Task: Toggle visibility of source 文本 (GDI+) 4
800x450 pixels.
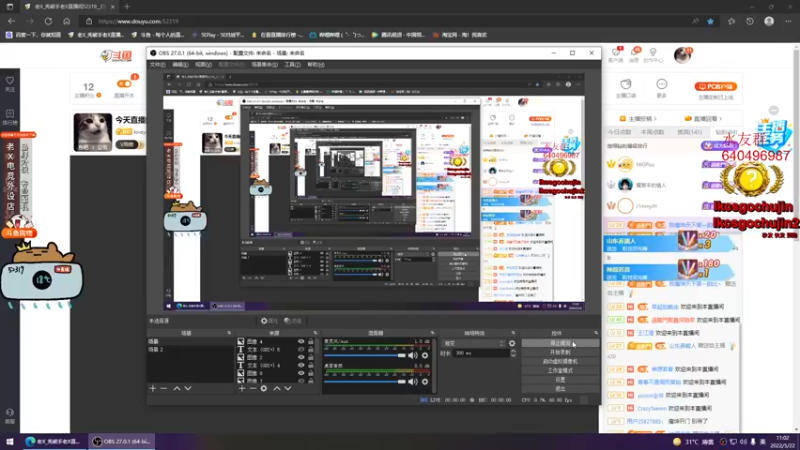Action: click(x=301, y=365)
